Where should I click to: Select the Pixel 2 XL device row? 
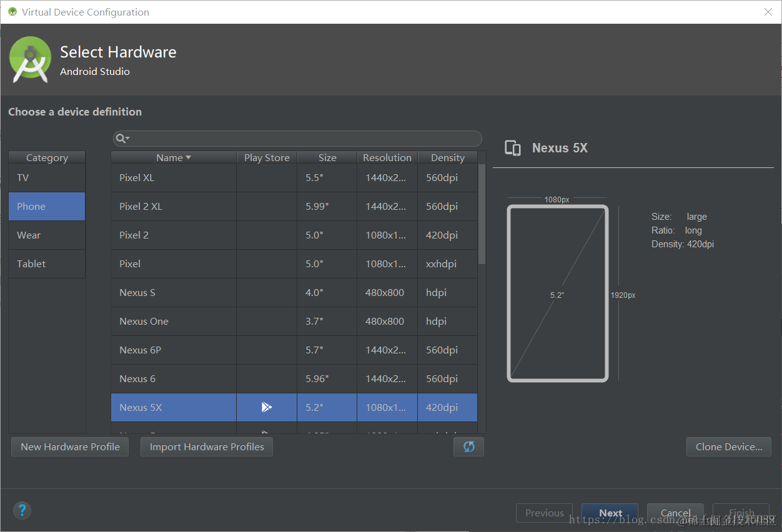(x=294, y=207)
